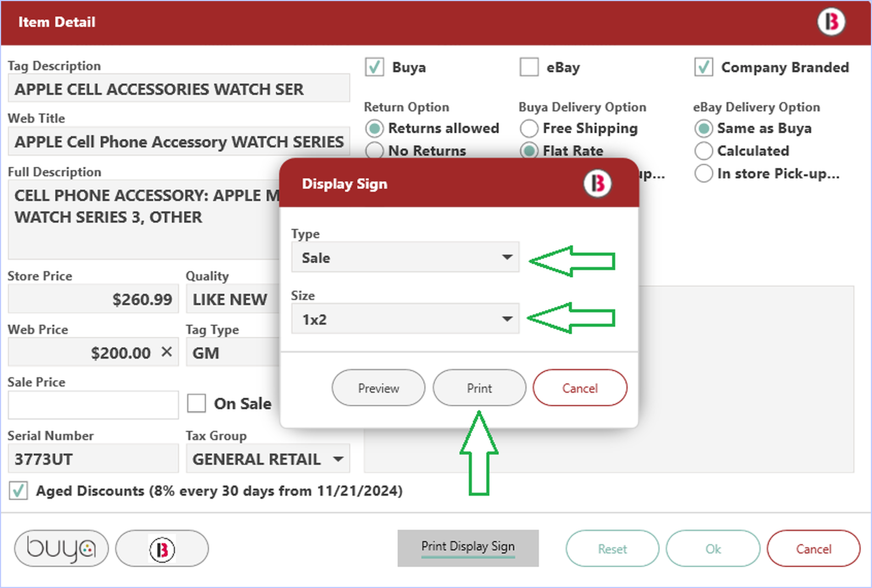Click Preview in the Display Sign dialog
The height and width of the screenshot is (588, 872).
[x=378, y=388]
